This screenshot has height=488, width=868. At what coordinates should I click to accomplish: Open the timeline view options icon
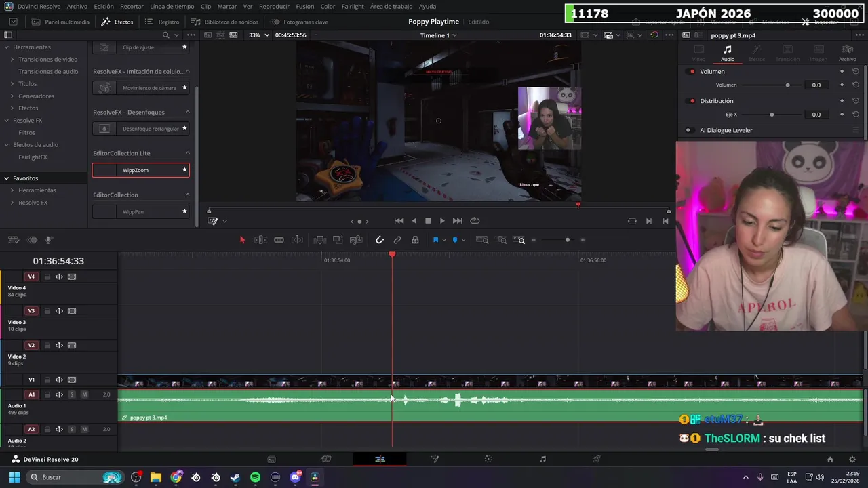tap(14, 240)
